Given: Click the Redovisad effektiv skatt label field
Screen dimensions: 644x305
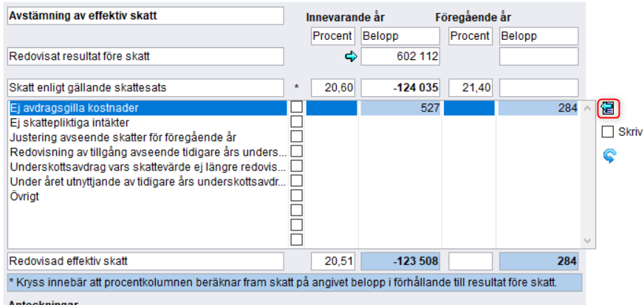Looking at the screenshot, I should click(x=145, y=261).
